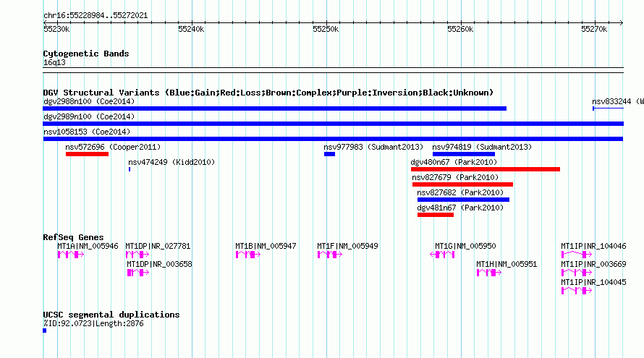Click the 55230k ruler position
This screenshot has width=644, height=358.
pos(56,29)
